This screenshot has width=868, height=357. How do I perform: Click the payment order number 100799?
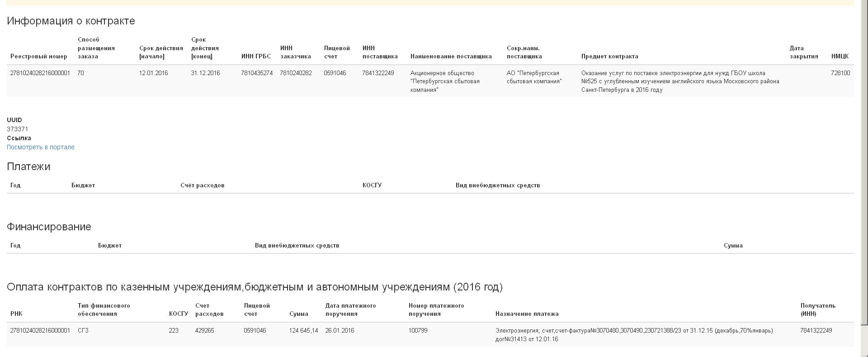click(x=418, y=331)
